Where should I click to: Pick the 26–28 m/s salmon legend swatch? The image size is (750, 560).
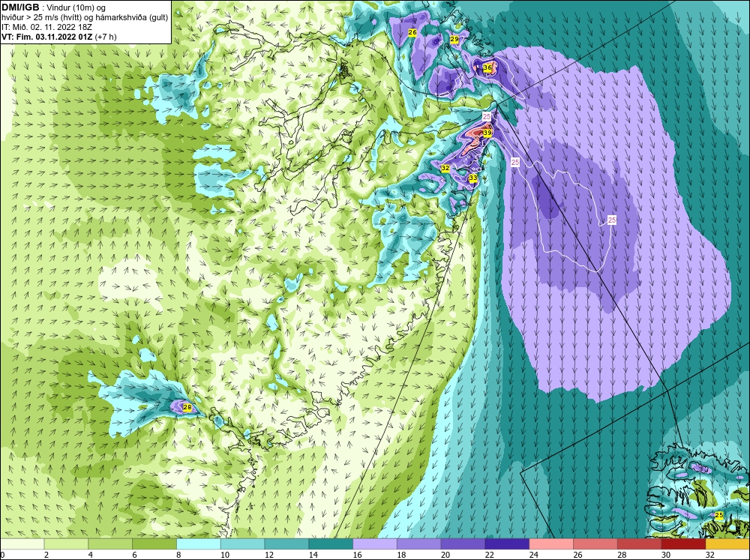(595, 544)
